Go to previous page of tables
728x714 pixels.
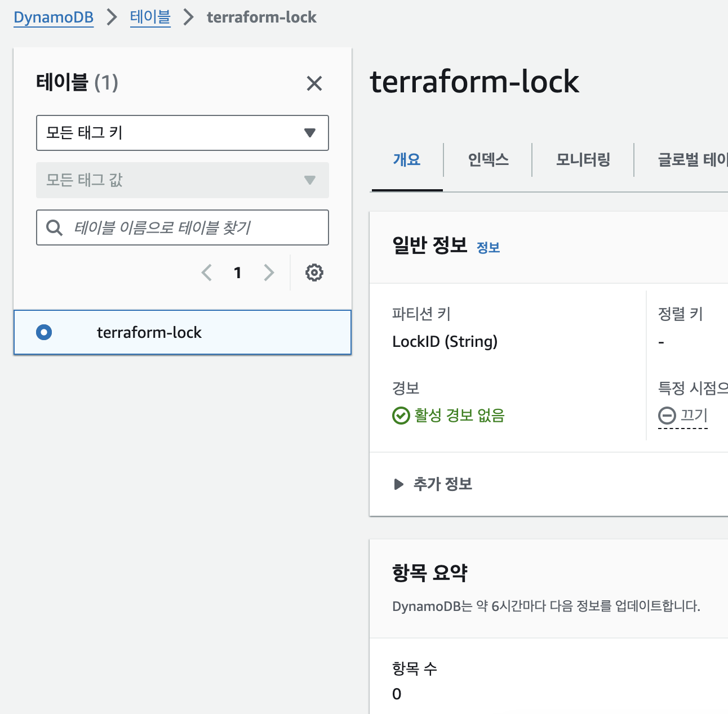(207, 273)
